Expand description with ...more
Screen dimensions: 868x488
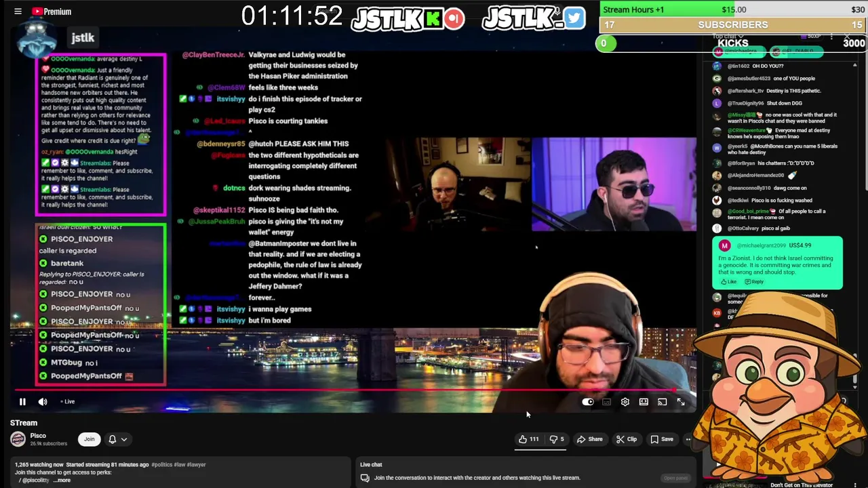62,481
